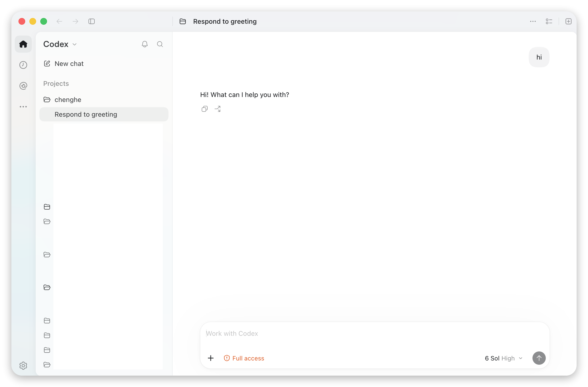Click the add panel plus icon top-right

569,22
